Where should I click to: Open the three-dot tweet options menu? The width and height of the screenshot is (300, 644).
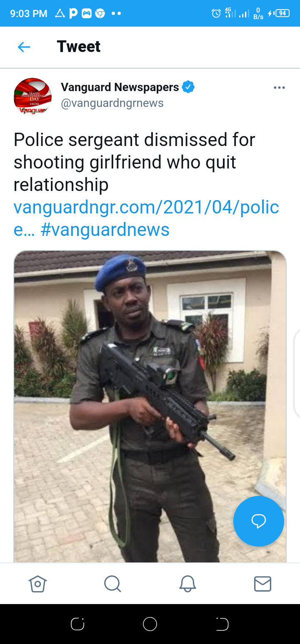click(279, 88)
